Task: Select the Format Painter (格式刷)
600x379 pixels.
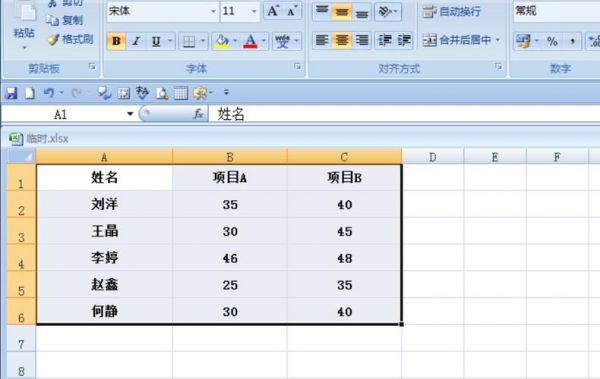Action: point(70,39)
